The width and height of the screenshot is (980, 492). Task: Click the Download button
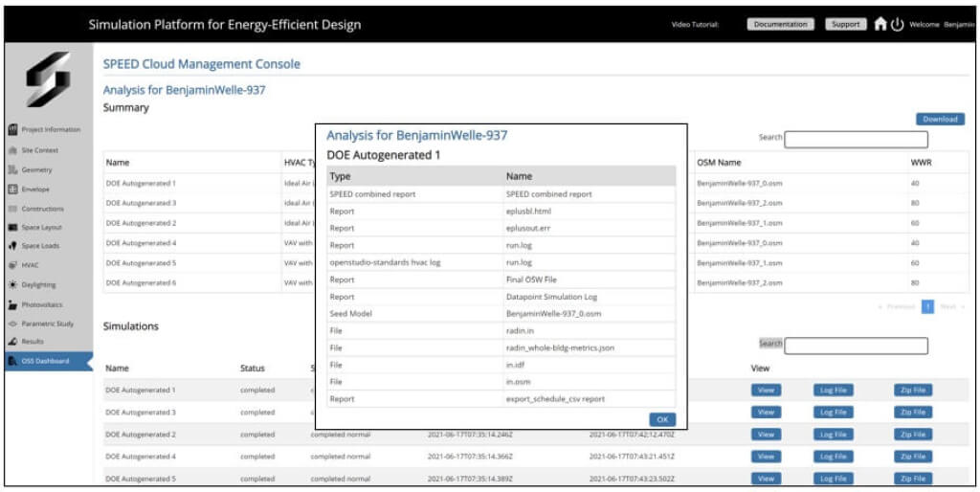(939, 119)
